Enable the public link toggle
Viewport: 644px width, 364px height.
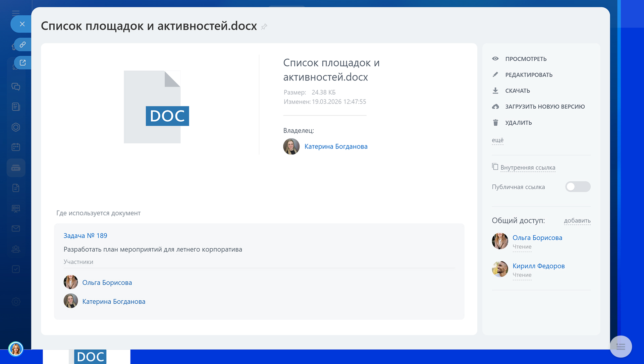(x=577, y=187)
